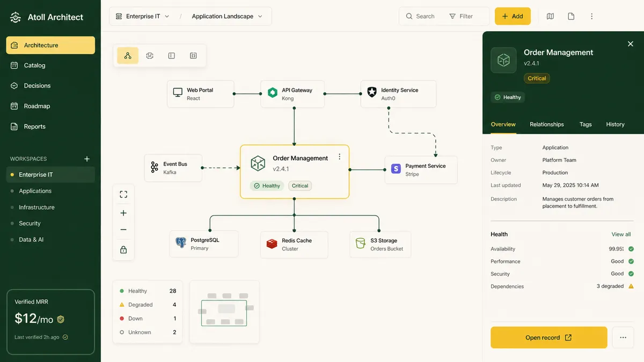
Task: Close the Order Management detail panel
Action: [631, 44]
